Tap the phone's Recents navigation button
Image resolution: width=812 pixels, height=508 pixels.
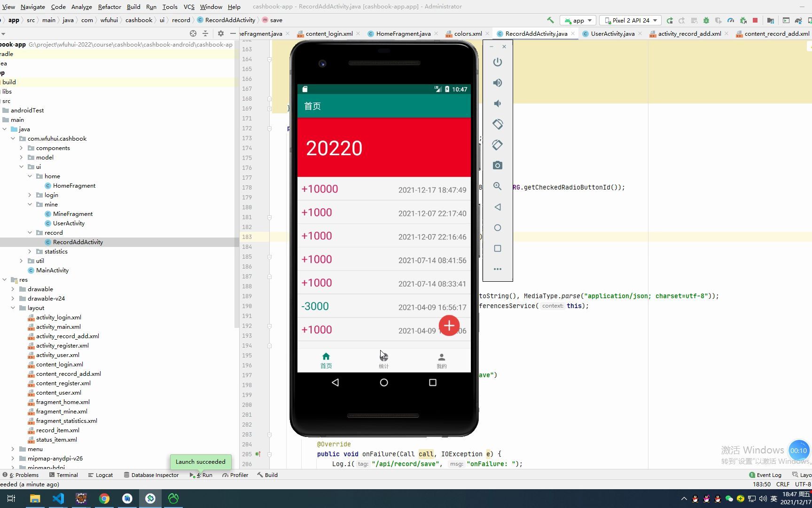(433, 382)
